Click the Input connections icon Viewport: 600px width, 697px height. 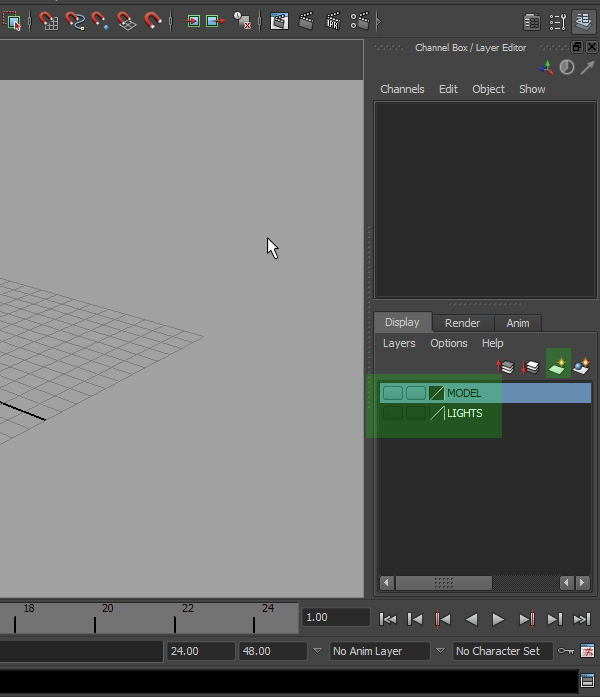[x=192, y=21]
